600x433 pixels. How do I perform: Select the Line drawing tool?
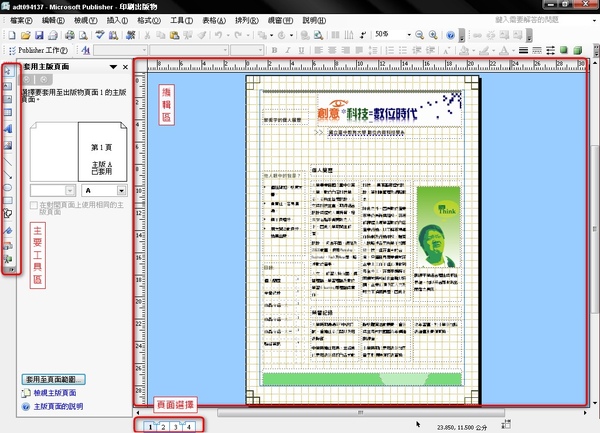coord(8,162)
